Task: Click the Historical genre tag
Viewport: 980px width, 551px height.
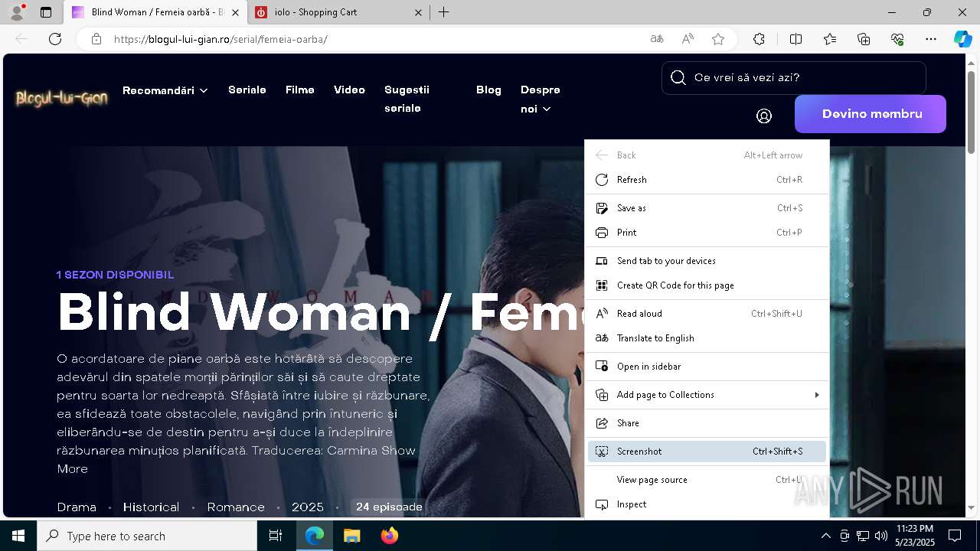Action: [x=152, y=507]
